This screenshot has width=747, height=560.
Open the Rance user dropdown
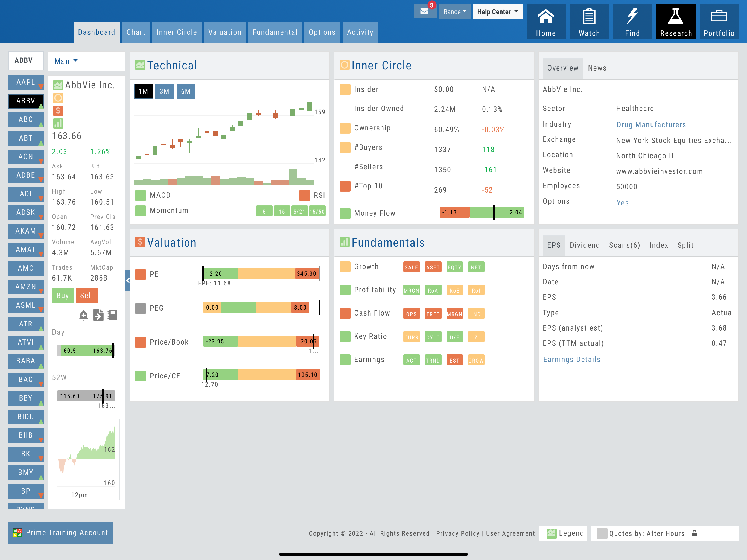[454, 12]
